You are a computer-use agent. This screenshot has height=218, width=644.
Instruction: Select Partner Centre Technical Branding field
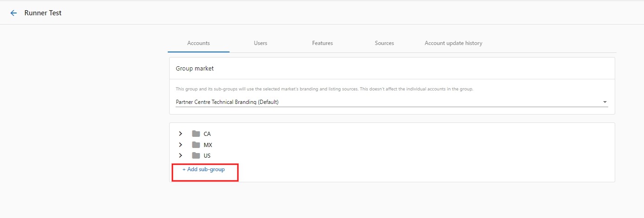392,102
